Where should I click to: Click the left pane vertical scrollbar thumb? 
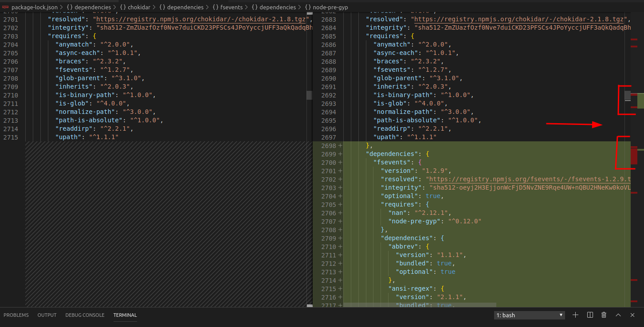click(309, 95)
